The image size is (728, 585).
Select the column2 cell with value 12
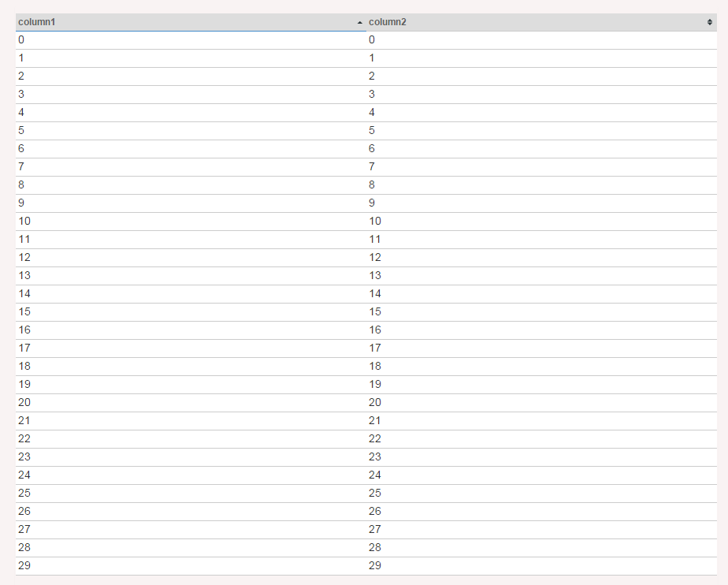[x=541, y=258]
